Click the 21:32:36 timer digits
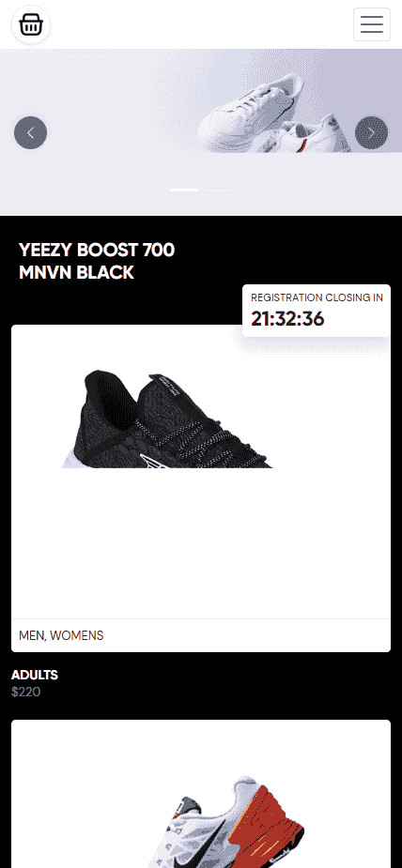The width and height of the screenshot is (402, 868). pyautogui.click(x=287, y=319)
